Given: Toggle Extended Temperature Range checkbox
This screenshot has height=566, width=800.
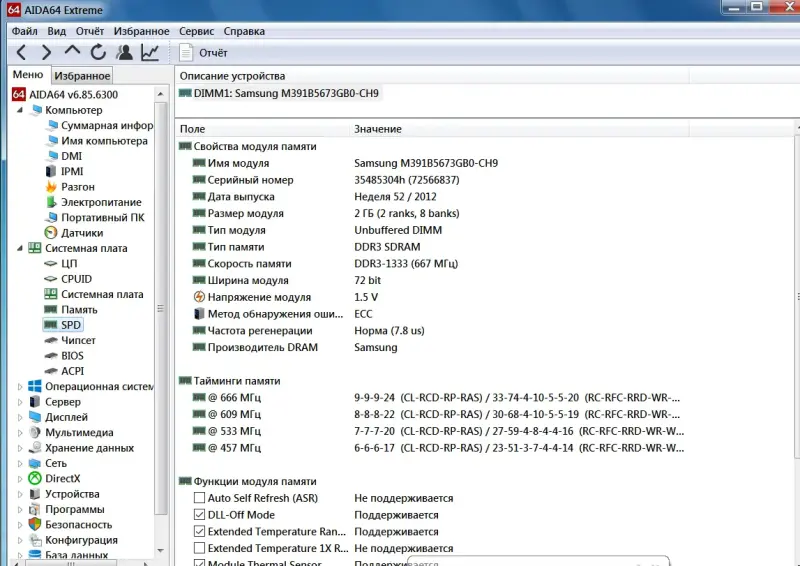Looking at the screenshot, I should point(199,531).
